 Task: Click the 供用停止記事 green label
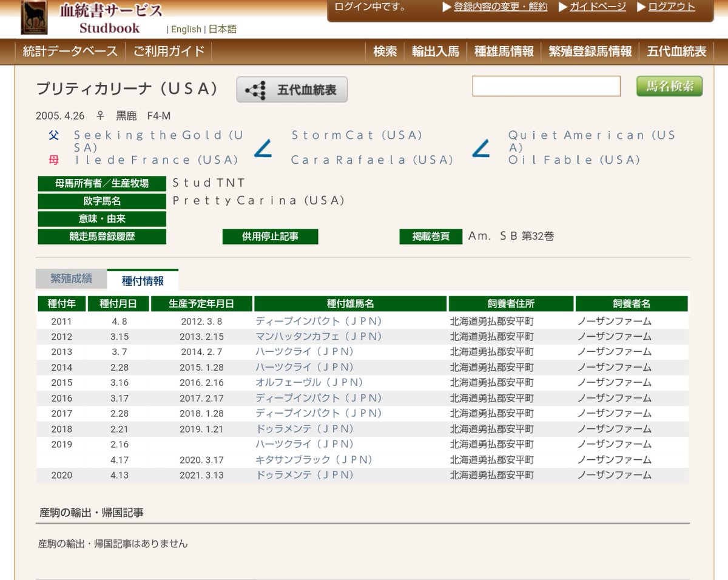coord(271,237)
